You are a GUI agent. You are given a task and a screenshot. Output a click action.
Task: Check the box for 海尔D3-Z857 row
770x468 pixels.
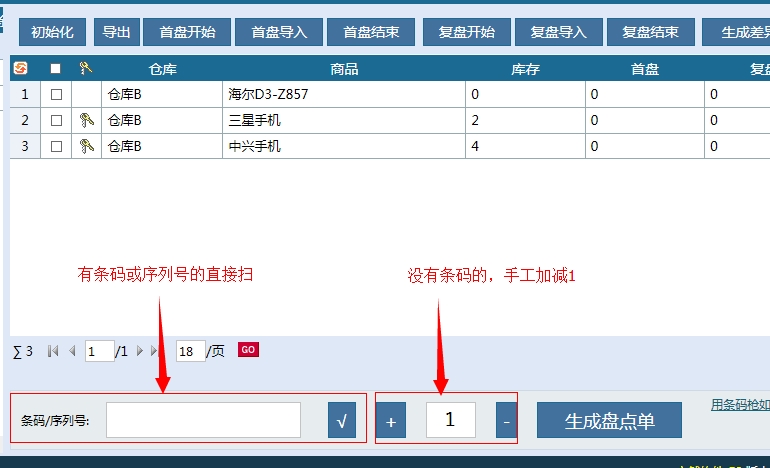tap(56, 94)
